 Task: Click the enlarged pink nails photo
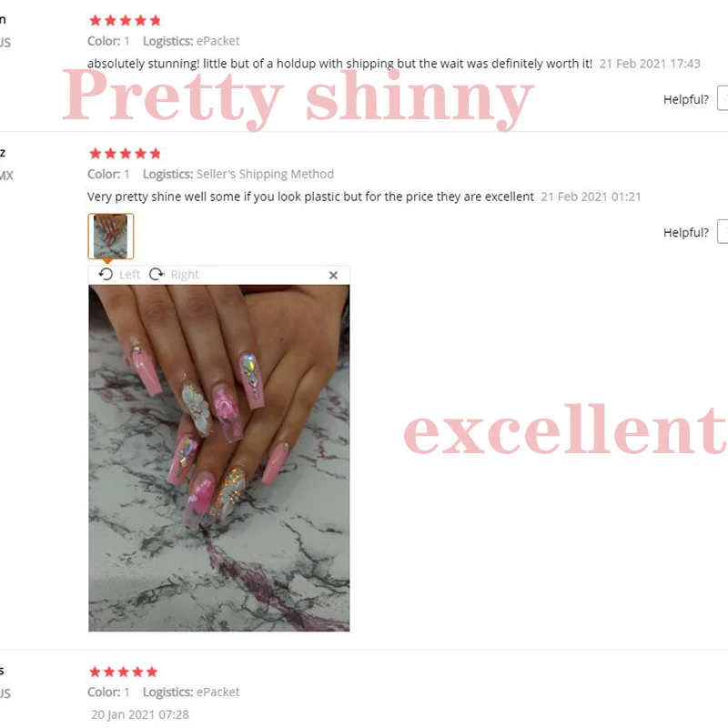pyautogui.click(x=219, y=458)
